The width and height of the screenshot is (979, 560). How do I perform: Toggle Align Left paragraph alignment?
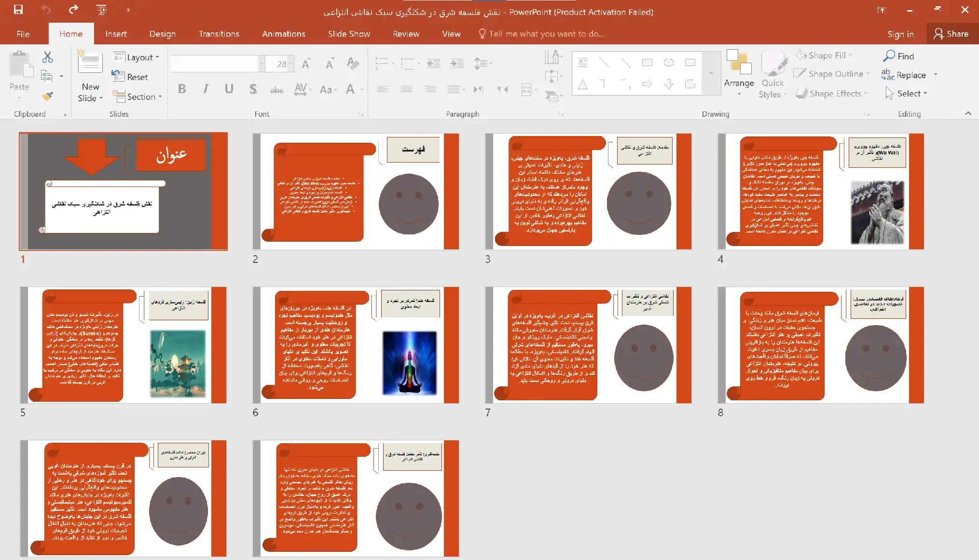pyautogui.click(x=383, y=89)
